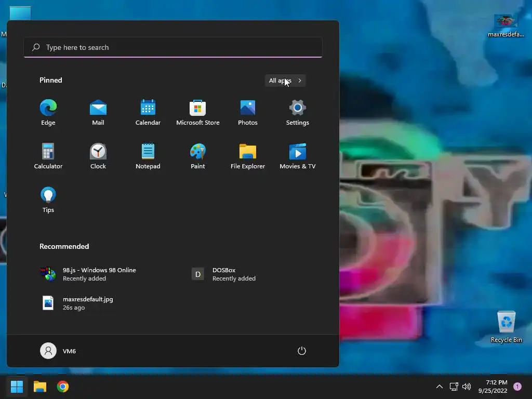Viewport: 532px width, 399px height.
Task: Open File Explorer from the taskbar
Action: (x=39, y=387)
